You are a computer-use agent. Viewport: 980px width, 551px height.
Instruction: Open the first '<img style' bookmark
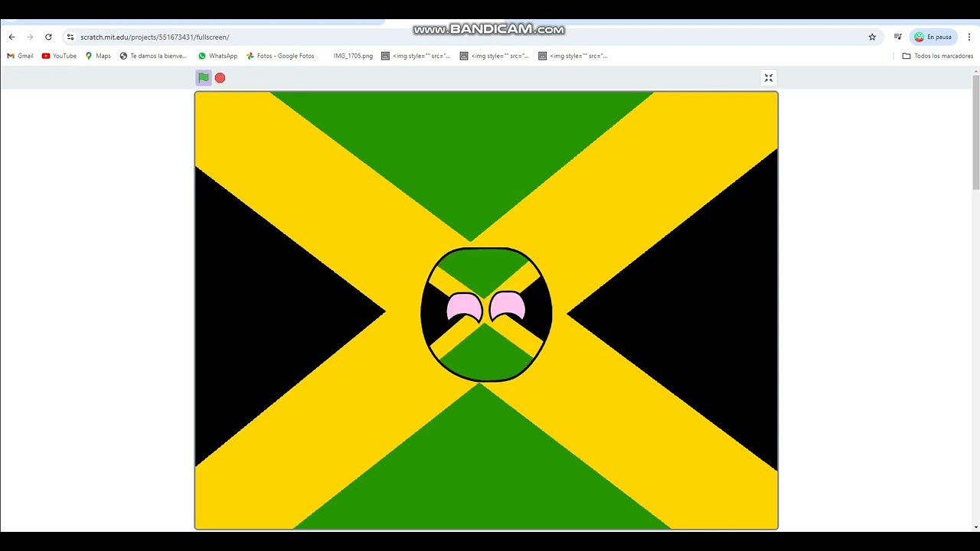tap(416, 56)
